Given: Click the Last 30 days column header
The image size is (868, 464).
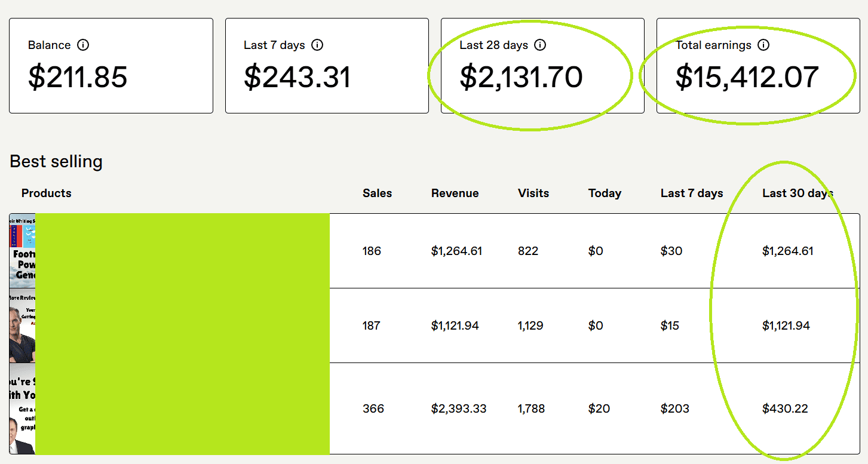Looking at the screenshot, I should 798,193.
